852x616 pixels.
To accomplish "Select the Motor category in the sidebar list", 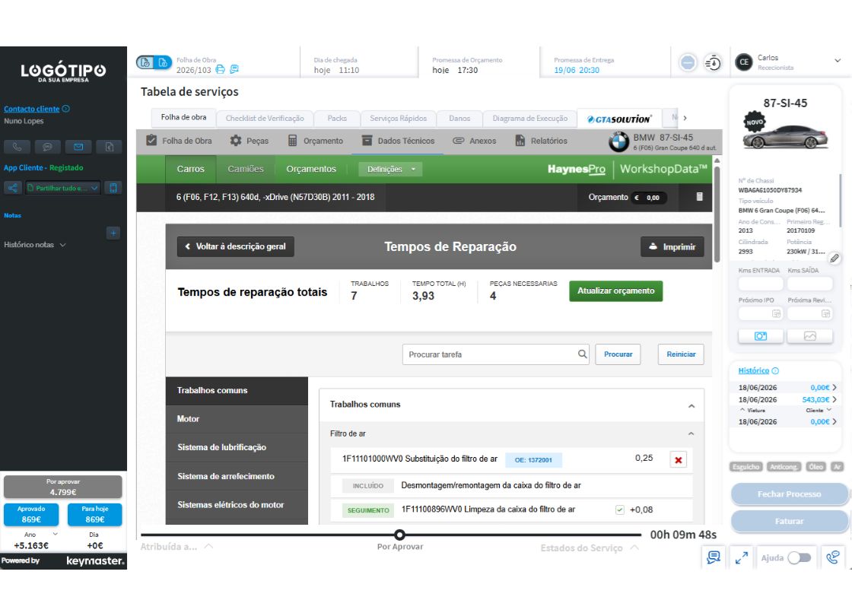I will click(x=237, y=419).
